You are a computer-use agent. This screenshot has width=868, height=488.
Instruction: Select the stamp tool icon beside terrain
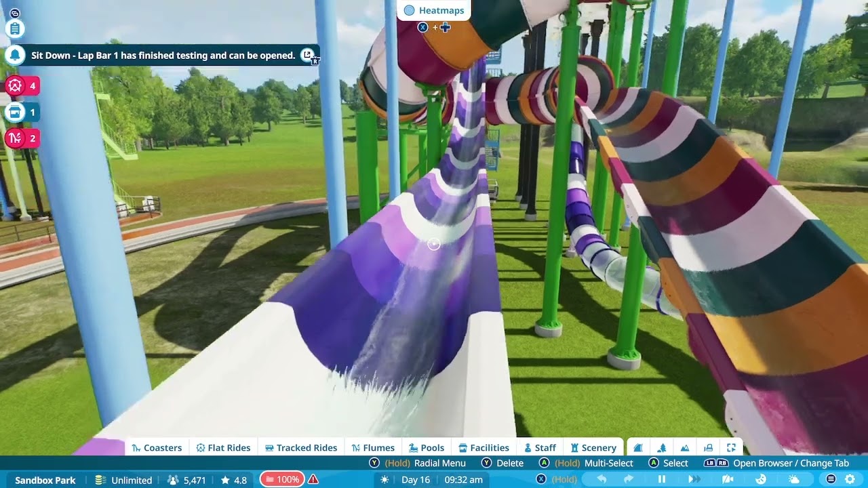708,447
